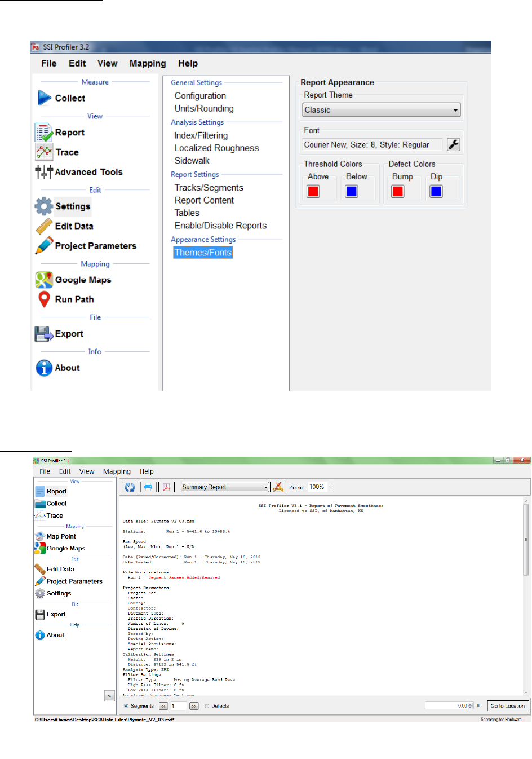The width and height of the screenshot is (532, 759).
Task: Select Report Content settings
Action: (x=204, y=200)
